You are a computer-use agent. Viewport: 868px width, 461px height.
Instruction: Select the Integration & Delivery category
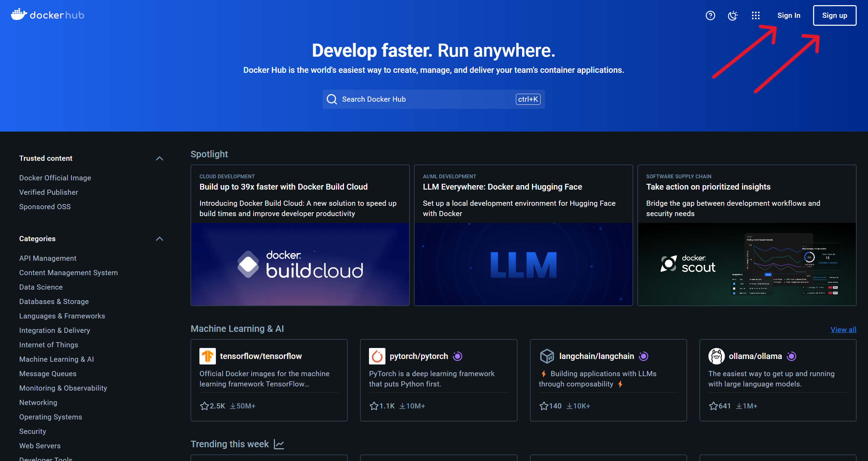[55, 330]
